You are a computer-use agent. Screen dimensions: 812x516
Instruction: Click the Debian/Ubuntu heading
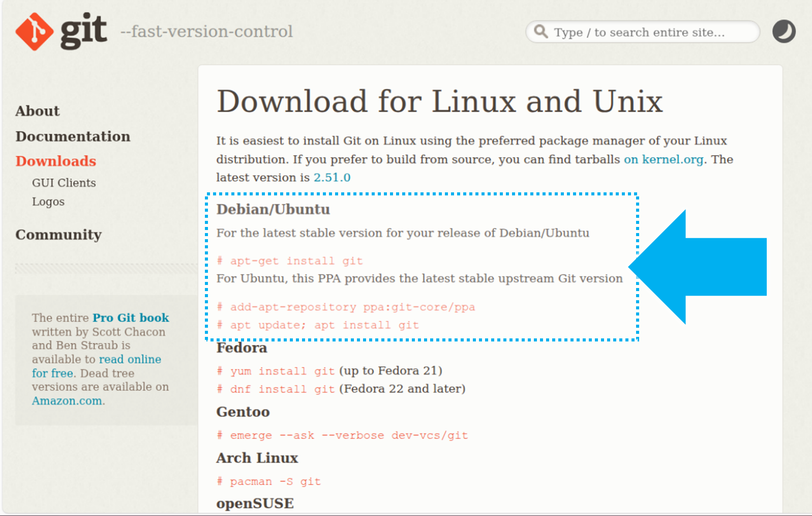click(x=273, y=209)
